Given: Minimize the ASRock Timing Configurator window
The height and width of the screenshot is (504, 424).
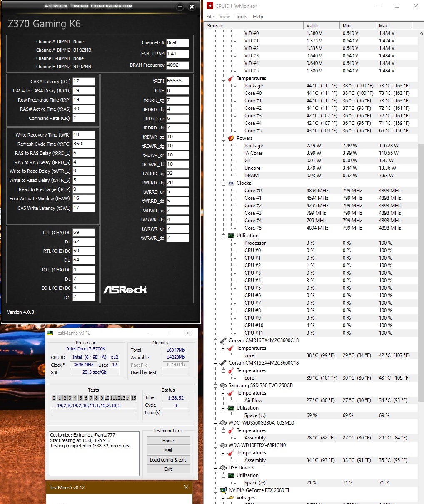Looking at the screenshot, I should [180, 7].
